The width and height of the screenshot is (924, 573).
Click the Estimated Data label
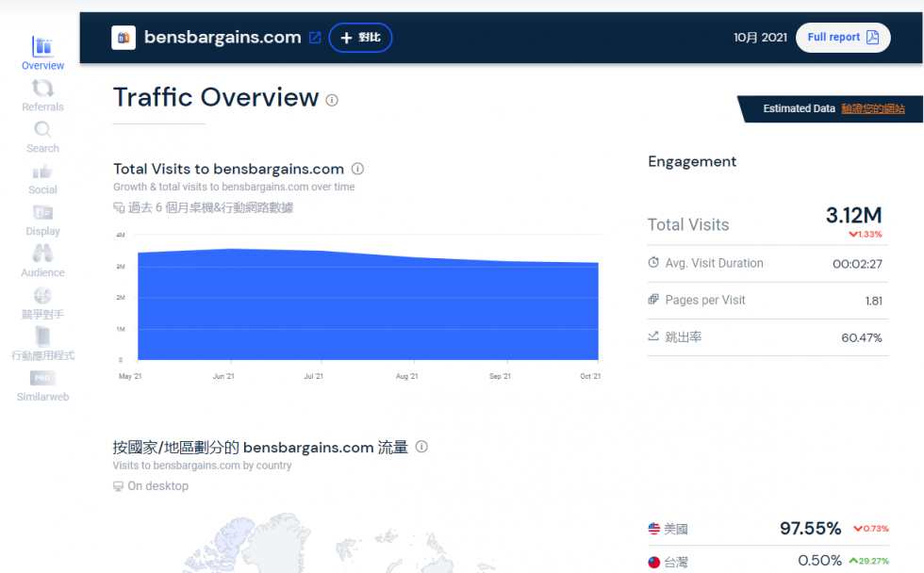(800, 108)
